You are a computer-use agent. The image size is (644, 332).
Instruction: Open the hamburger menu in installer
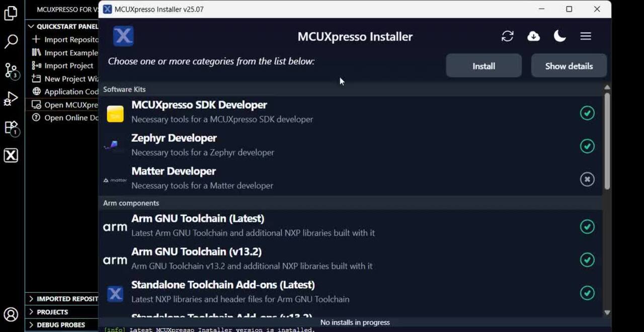pos(586,36)
